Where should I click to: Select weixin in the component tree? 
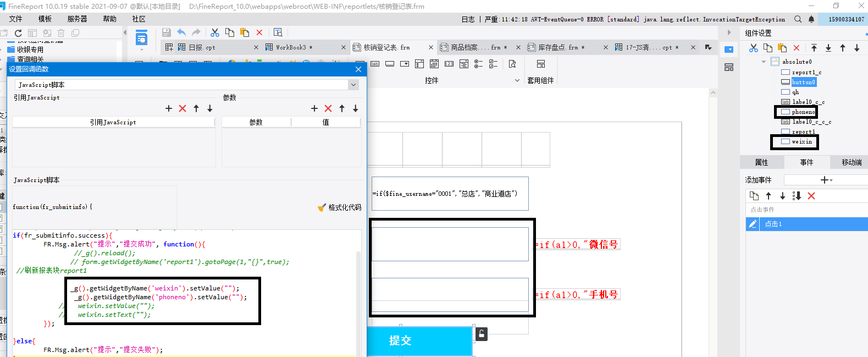(801, 141)
